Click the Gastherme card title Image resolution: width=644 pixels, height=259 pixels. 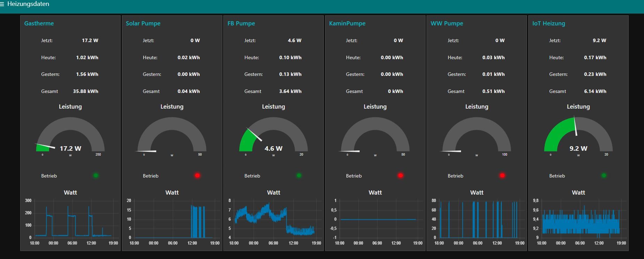click(x=39, y=23)
